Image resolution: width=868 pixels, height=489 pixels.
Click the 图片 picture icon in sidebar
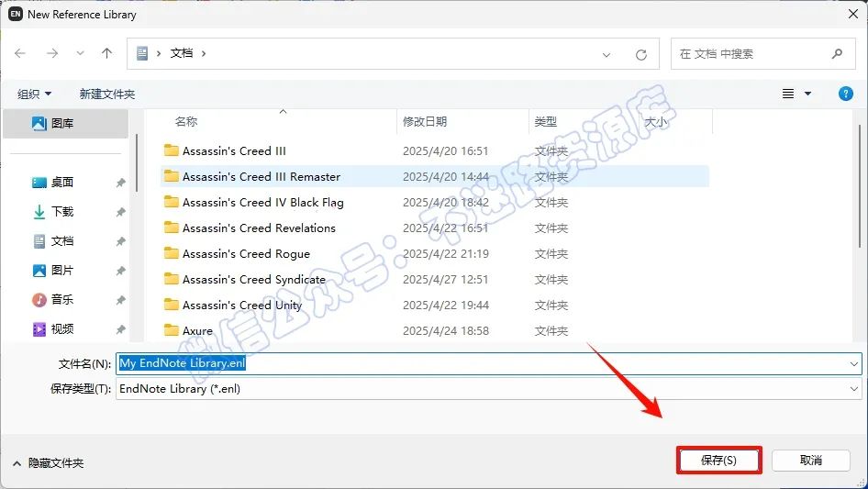[39, 271]
